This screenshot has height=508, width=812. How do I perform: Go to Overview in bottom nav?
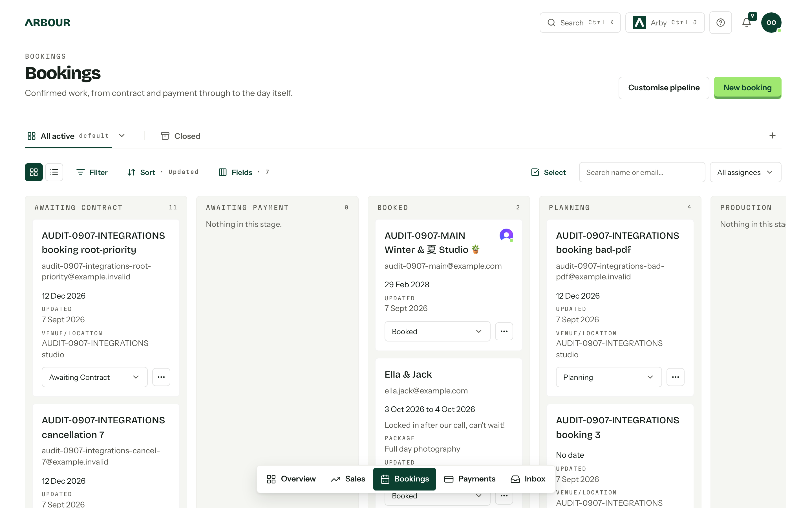pyautogui.click(x=291, y=479)
